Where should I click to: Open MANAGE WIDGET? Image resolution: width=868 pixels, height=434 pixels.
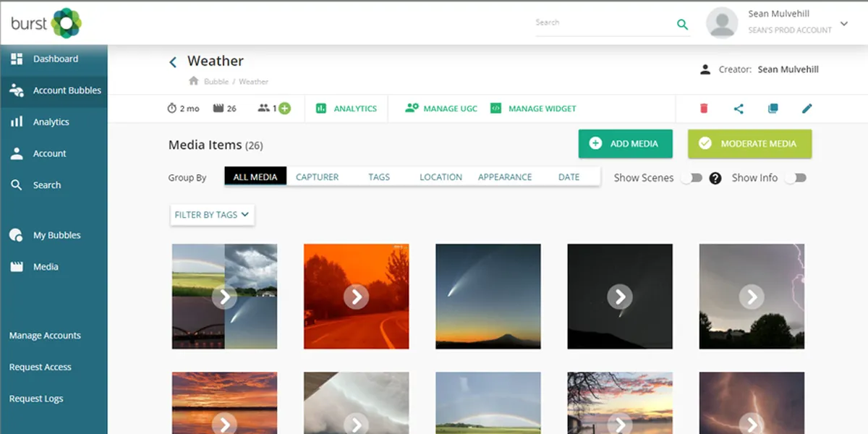click(533, 109)
